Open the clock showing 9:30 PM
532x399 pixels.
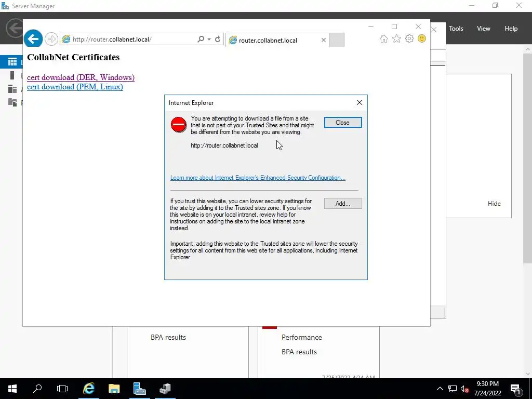click(x=487, y=389)
